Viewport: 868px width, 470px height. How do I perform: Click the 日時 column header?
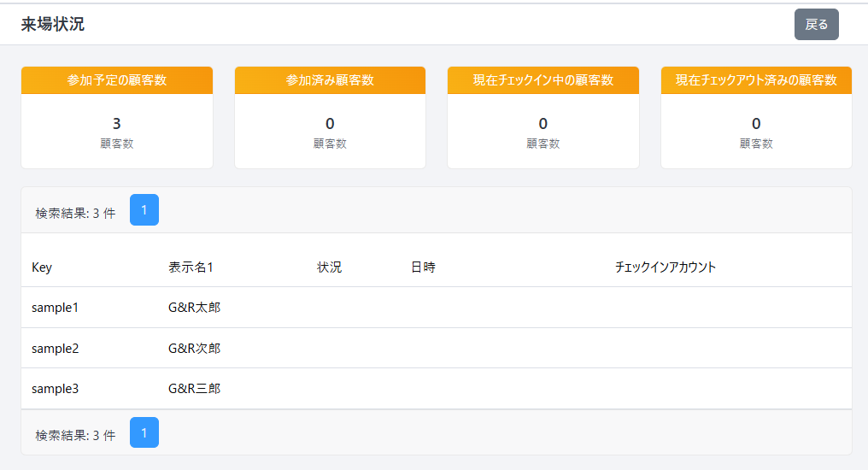pyautogui.click(x=423, y=267)
